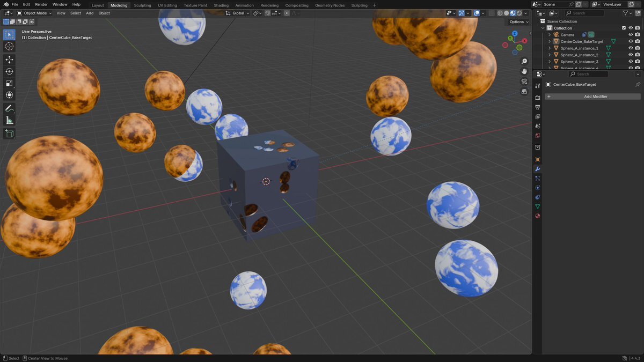Screen dimensions: 644x362
Task: Open the Object Data properties tab
Action: [x=538, y=206]
